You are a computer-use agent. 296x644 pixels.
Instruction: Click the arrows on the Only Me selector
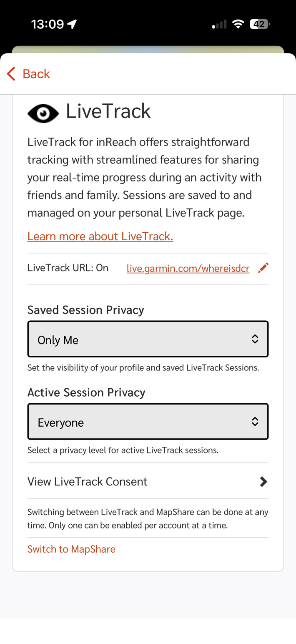coord(255,339)
